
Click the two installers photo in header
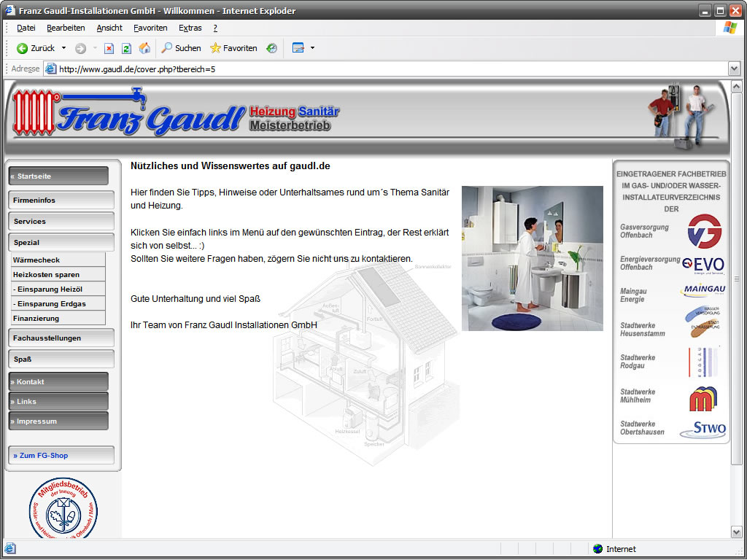coord(681,116)
